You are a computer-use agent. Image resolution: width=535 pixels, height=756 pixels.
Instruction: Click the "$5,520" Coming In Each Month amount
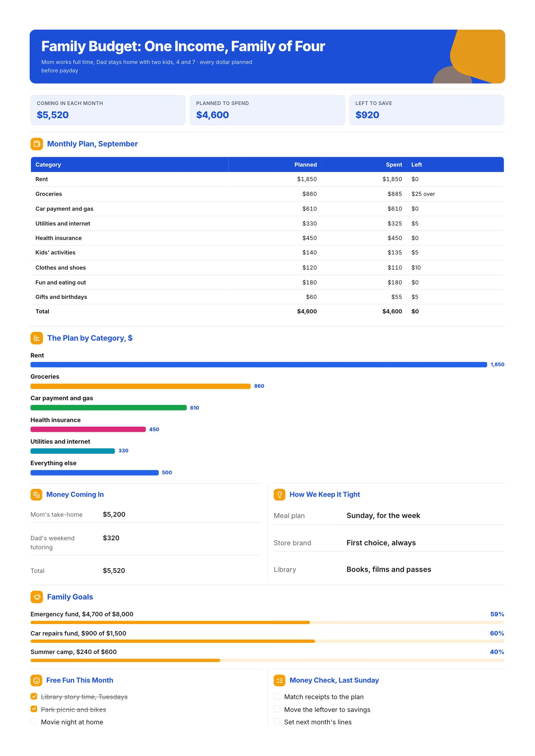53,115
